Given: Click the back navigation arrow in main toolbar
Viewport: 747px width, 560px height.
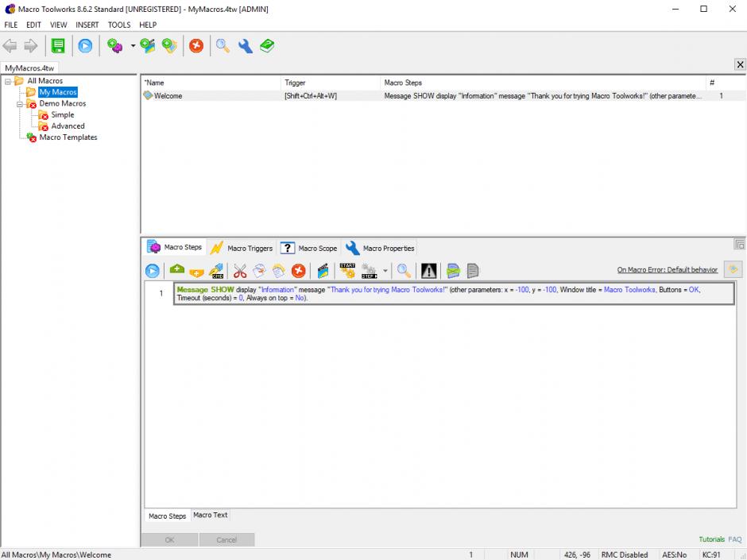Looking at the screenshot, I should pyautogui.click(x=10, y=46).
